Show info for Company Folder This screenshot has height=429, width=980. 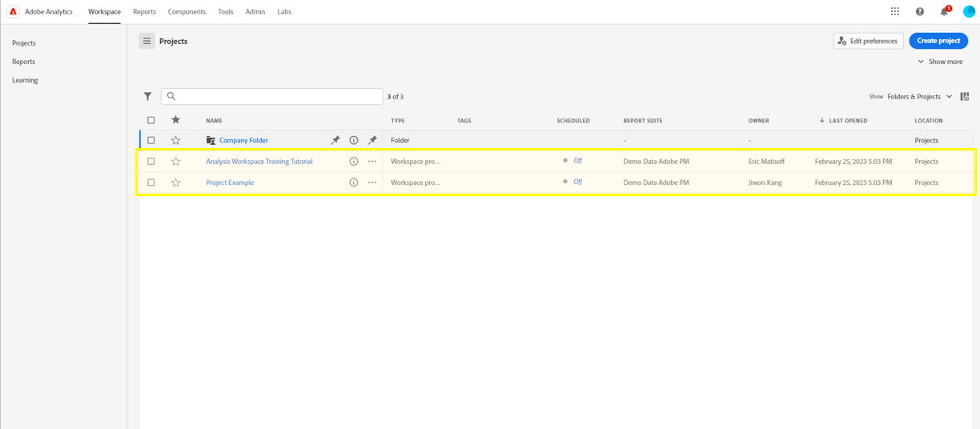354,140
